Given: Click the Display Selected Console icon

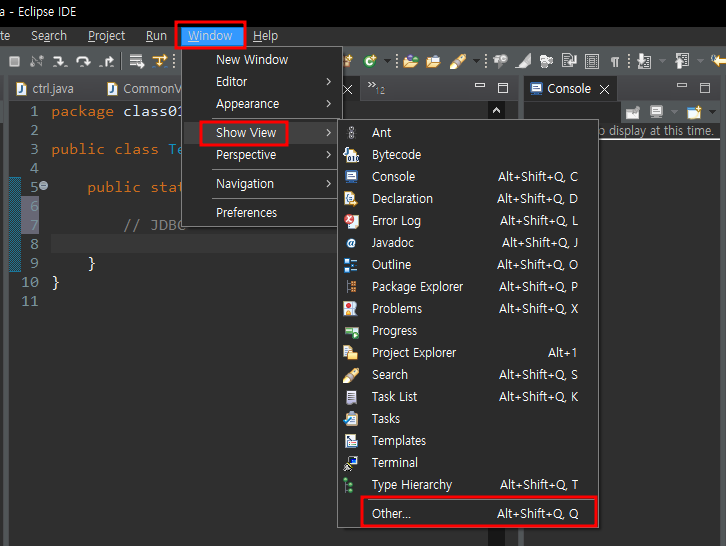Looking at the screenshot, I should 656,112.
